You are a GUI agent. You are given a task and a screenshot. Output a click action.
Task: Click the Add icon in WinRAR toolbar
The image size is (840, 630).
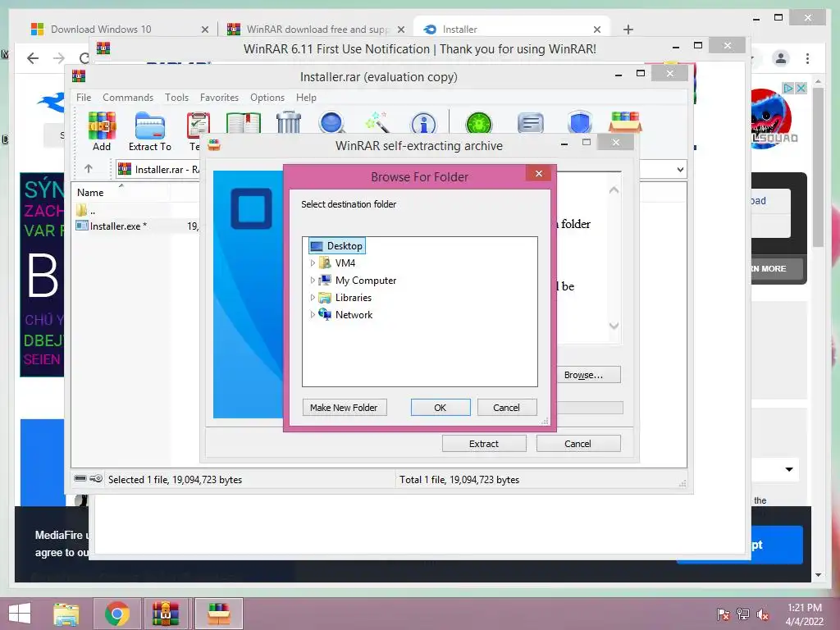point(102,132)
